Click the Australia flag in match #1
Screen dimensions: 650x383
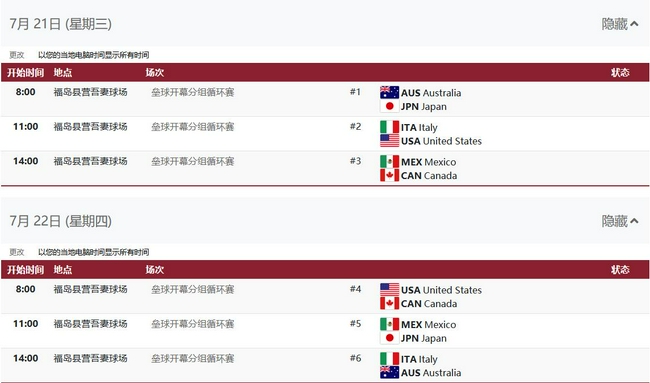[x=389, y=92]
